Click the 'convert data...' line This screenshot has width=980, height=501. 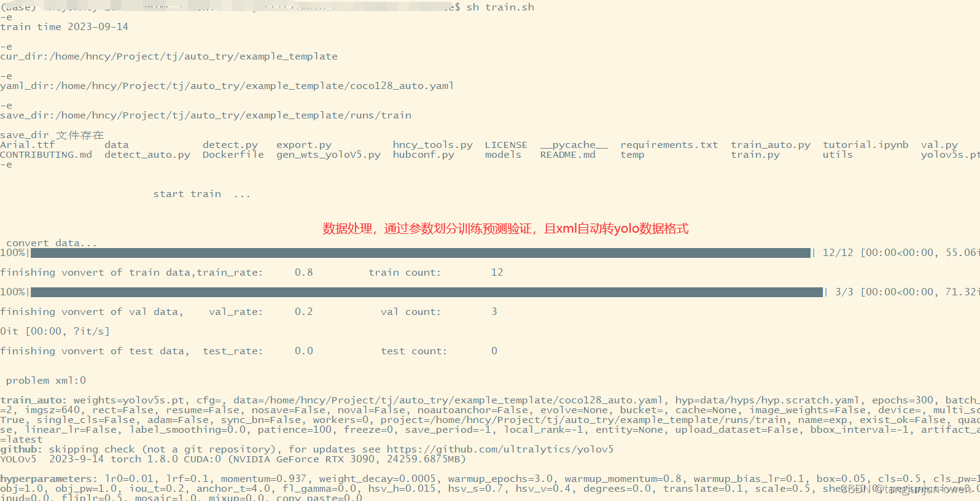52,243
